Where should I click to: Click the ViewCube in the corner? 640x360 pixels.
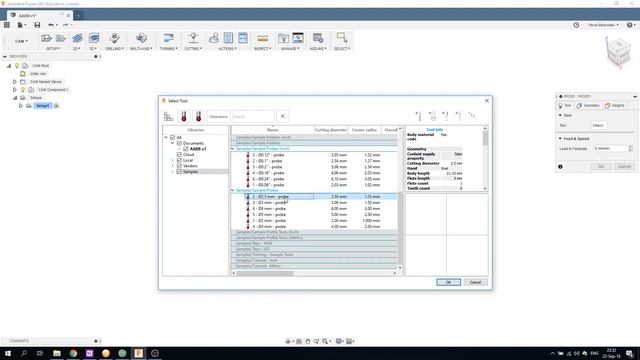pos(618,52)
